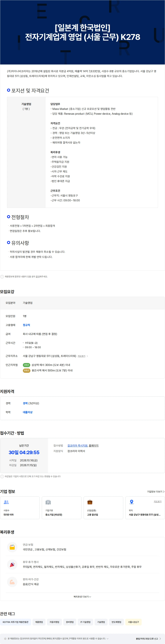Open 문의 link for incorrect job info
Viewport: 165px width, 644px height.
point(37,277)
